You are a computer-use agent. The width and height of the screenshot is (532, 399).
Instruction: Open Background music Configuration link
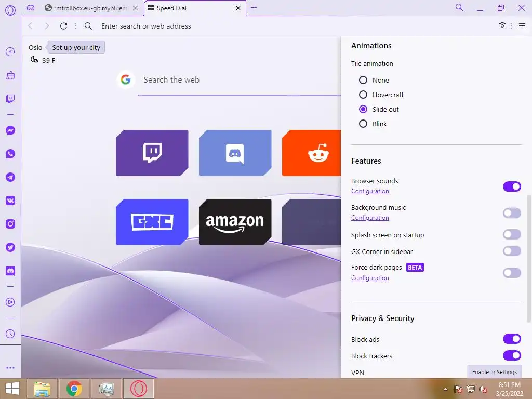click(x=370, y=218)
